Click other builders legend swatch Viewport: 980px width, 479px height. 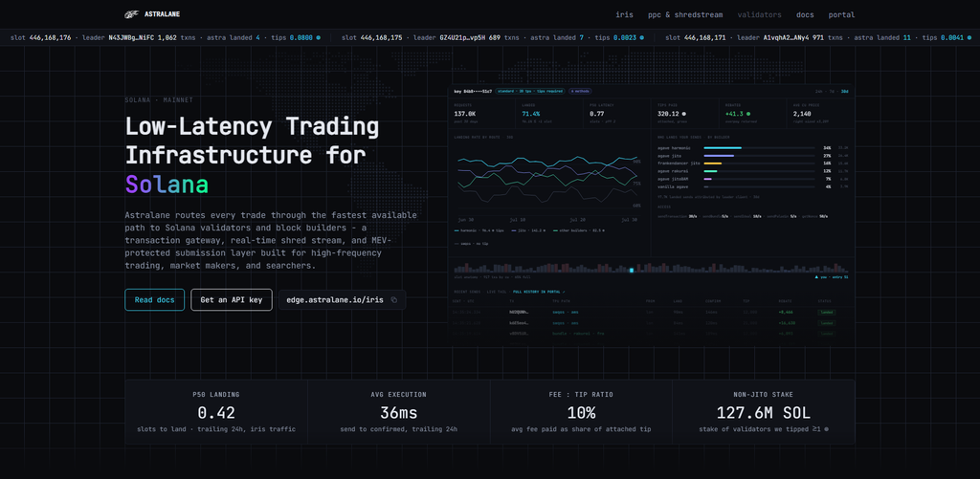555,230
